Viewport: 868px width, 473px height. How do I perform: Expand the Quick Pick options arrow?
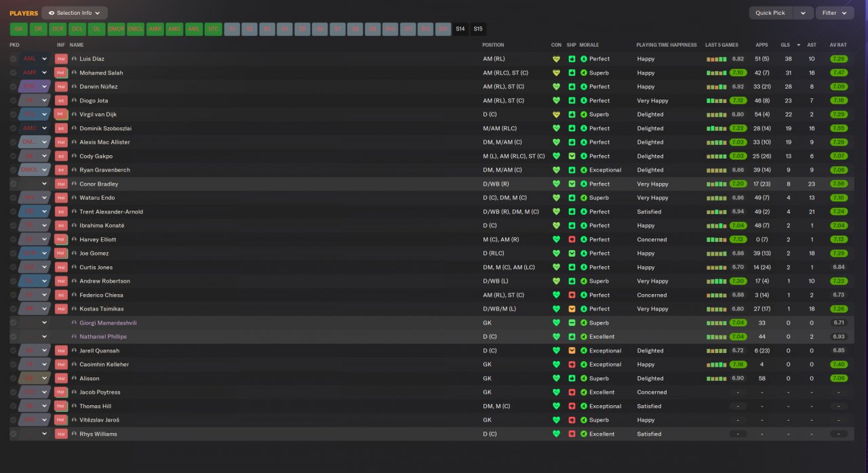(x=803, y=13)
